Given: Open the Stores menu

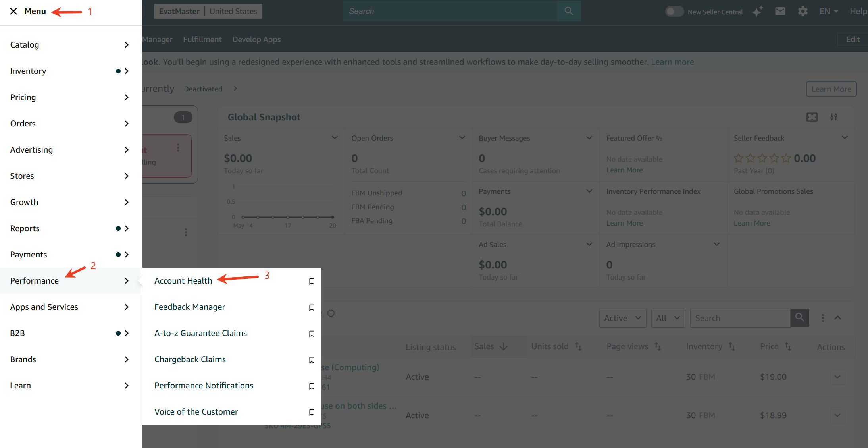Looking at the screenshot, I should [x=71, y=176].
